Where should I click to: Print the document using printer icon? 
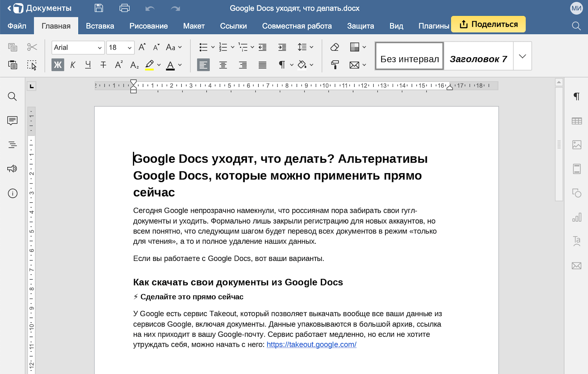[125, 8]
